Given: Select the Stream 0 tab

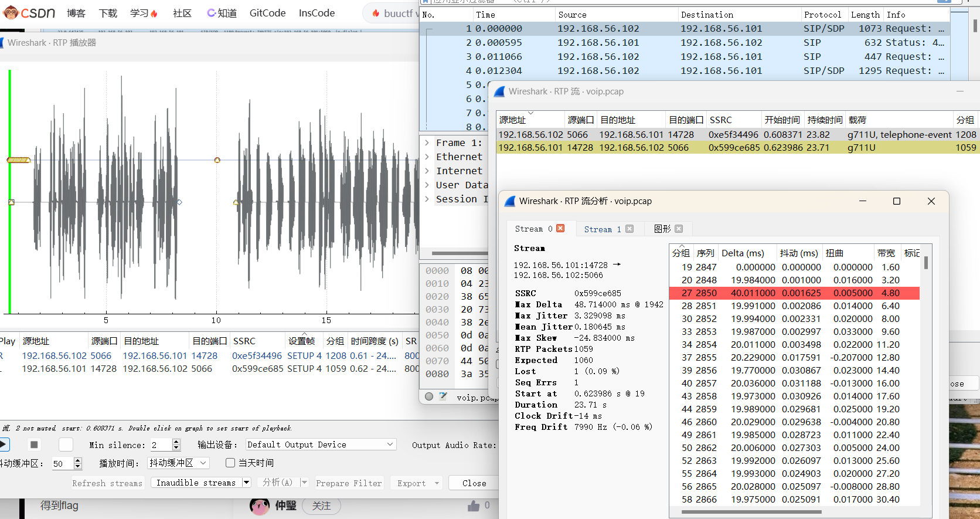Looking at the screenshot, I should 533,229.
